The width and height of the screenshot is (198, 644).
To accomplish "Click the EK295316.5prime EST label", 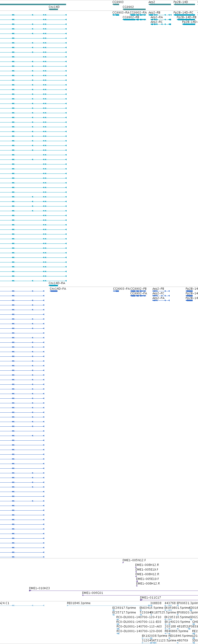I will click(177, 617).
